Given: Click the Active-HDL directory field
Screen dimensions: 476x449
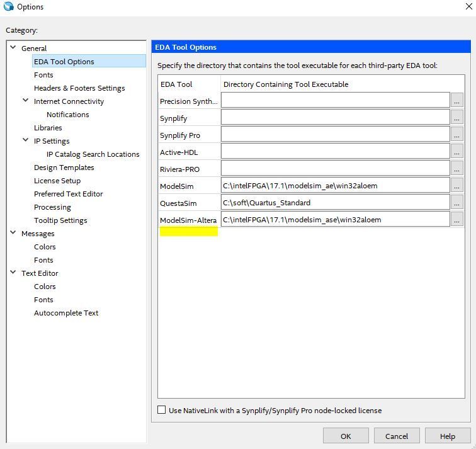Looking at the screenshot, I should [x=336, y=151].
